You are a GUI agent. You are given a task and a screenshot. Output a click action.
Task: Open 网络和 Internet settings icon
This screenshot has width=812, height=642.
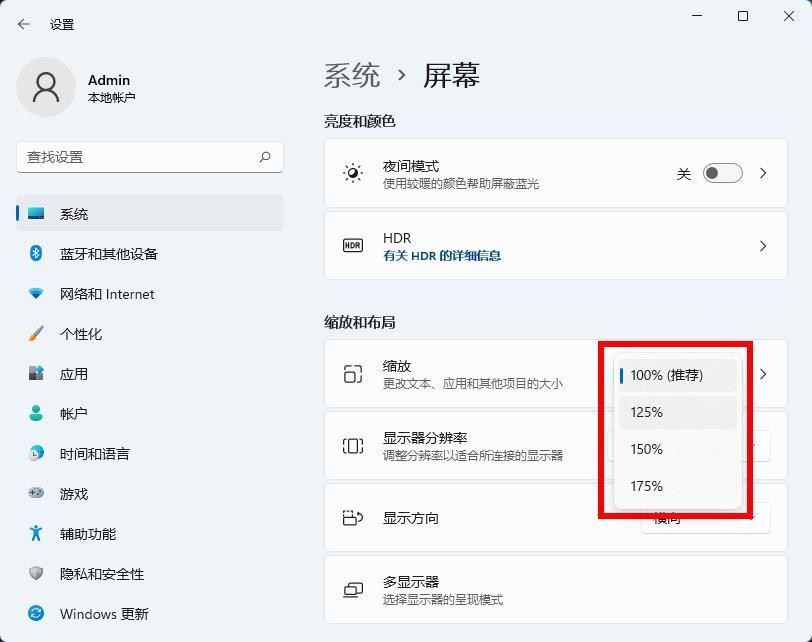pos(36,294)
